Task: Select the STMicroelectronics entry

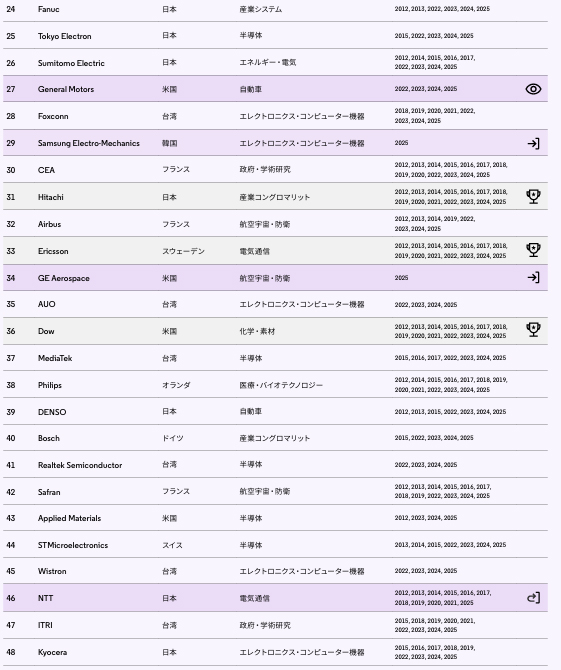Action: tap(73, 545)
